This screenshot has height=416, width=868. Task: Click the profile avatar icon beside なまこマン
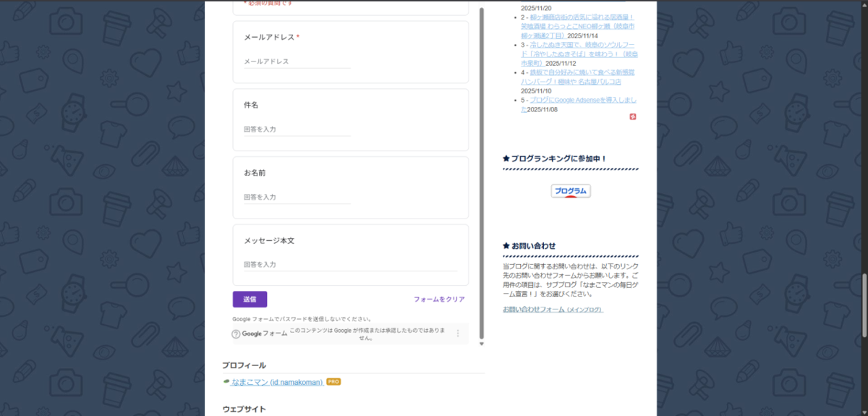(226, 382)
